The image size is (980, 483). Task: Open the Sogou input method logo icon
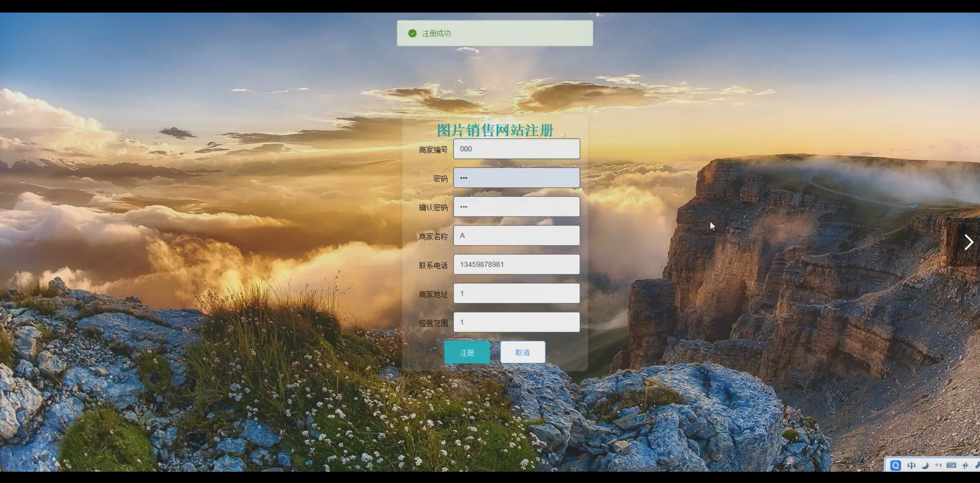(x=895, y=466)
